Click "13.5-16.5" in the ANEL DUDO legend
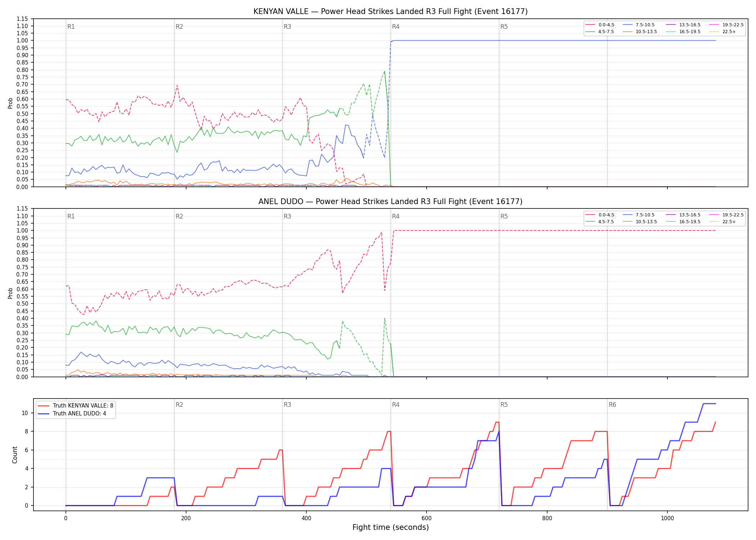The image size is (756, 540). (690, 215)
